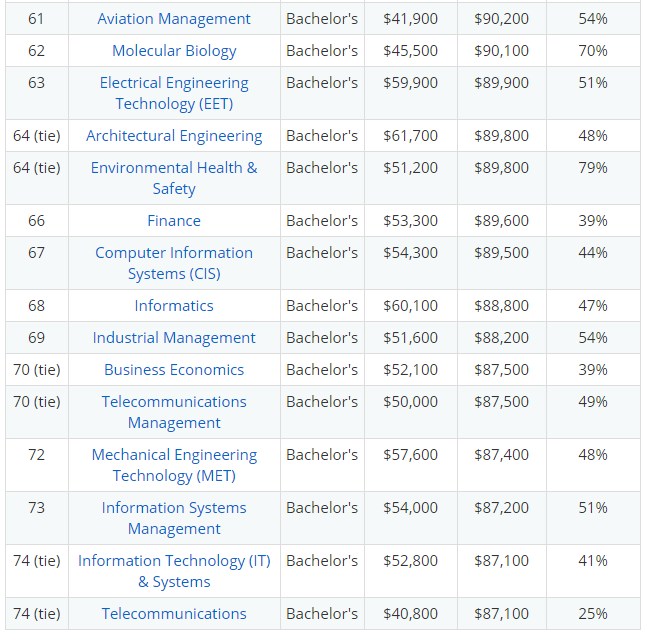Viewport: 647px width, 636px height.
Task: Click the 79% meaning cell
Action: click(593, 178)
